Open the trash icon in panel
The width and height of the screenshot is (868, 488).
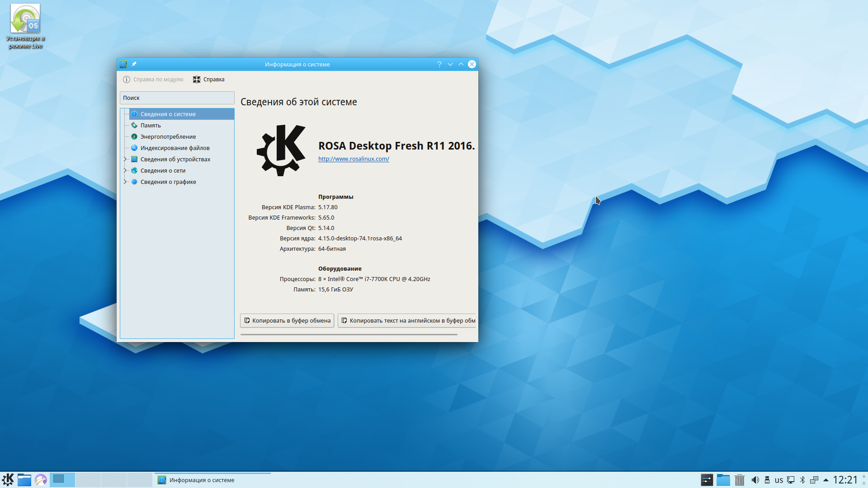tap(740, 480)
